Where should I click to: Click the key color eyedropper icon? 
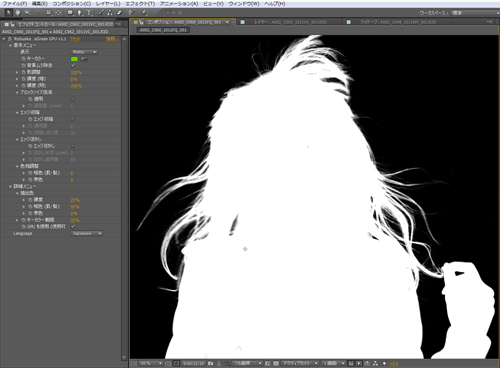tap(84, 59)
